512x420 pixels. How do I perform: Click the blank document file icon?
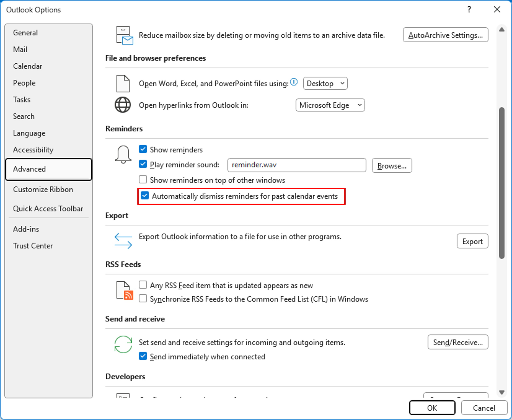(x=123, y=83)
